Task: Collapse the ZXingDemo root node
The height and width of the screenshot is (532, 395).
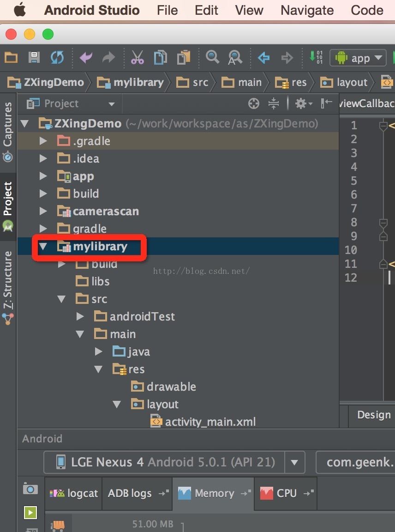Action: (25, 123)
